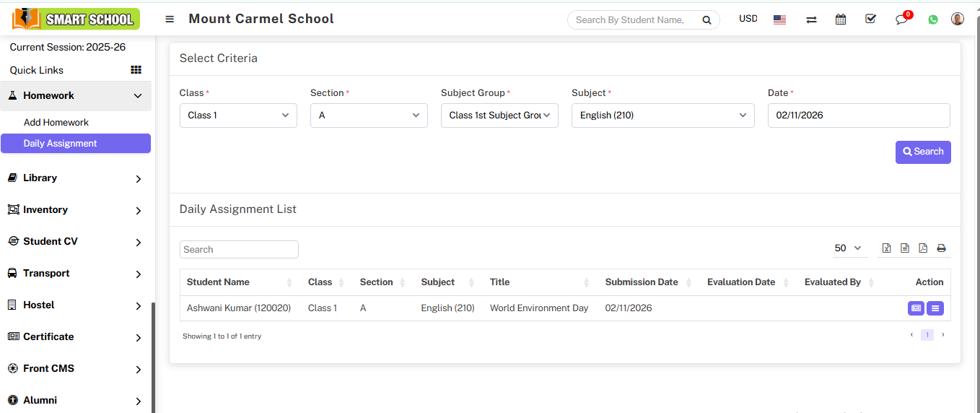This screenshot has width=980, height=413.
Task: Click the language flag icon
Action: (x=779, y=19)
